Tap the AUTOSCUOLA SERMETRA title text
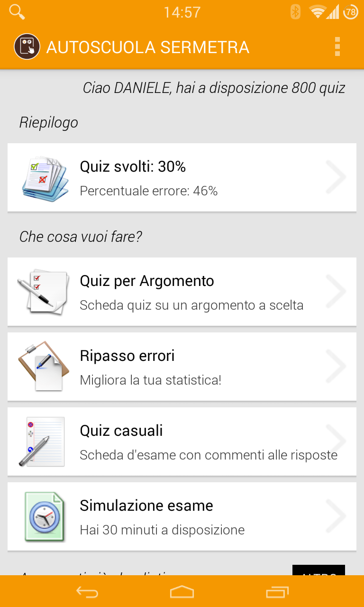Viewport: 364px width, 607px height. [x=148, y=47]
